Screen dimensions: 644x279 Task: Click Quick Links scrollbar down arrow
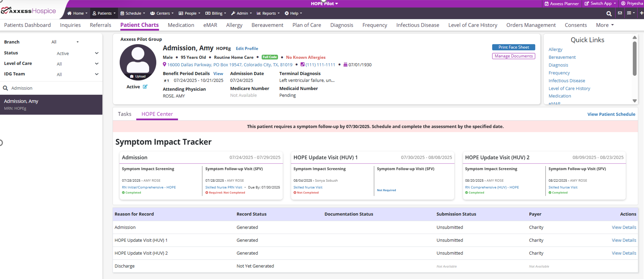635,101
